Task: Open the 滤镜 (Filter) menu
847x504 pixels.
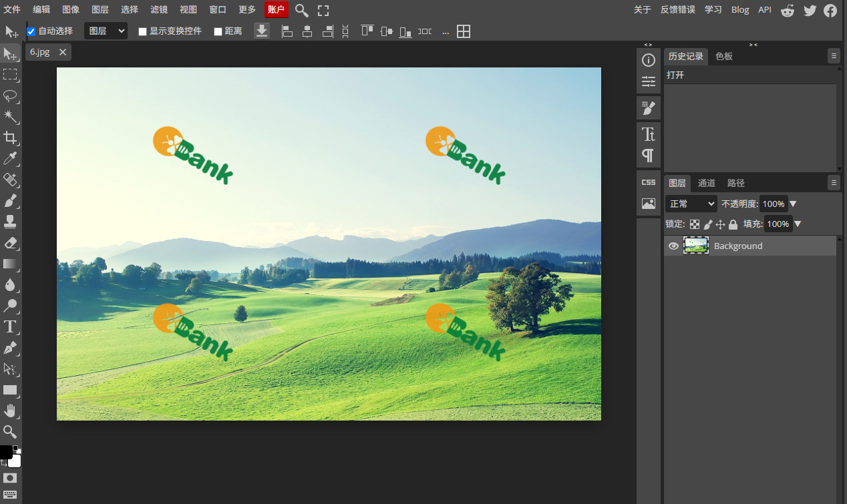Action: pyautogui.click(x=159, y=10)
